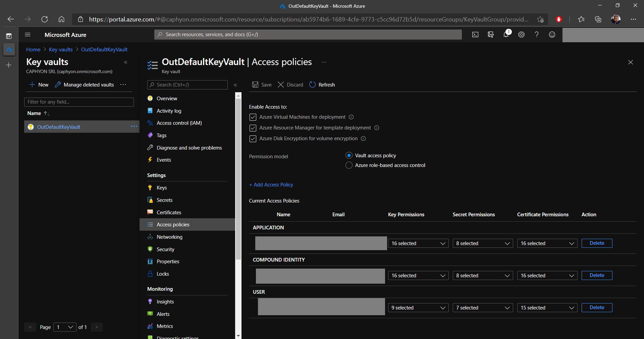Collapse the resource menu chevron
644x339 pixels.
[x=235, y=85]
